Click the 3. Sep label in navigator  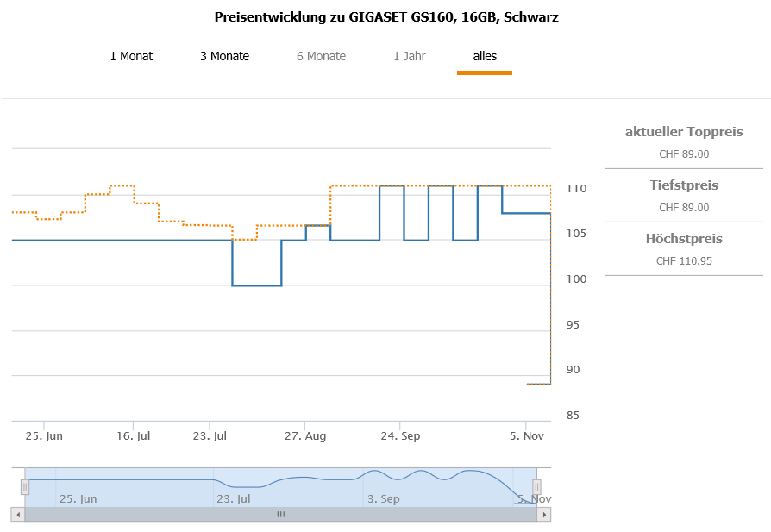(x=384, y=499)
